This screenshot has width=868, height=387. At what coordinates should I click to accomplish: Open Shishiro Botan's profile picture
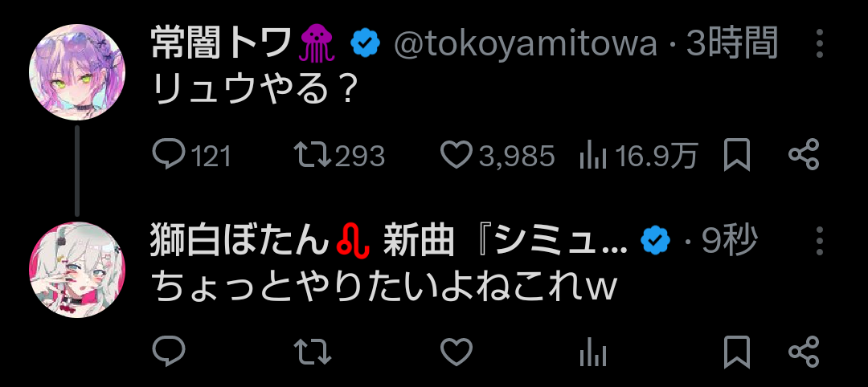click(x=77, y=270)
